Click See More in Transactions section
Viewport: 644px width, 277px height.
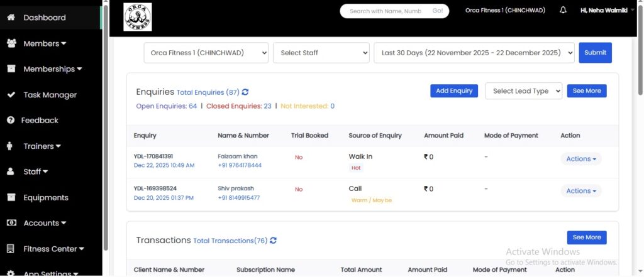tap(587, 237)
